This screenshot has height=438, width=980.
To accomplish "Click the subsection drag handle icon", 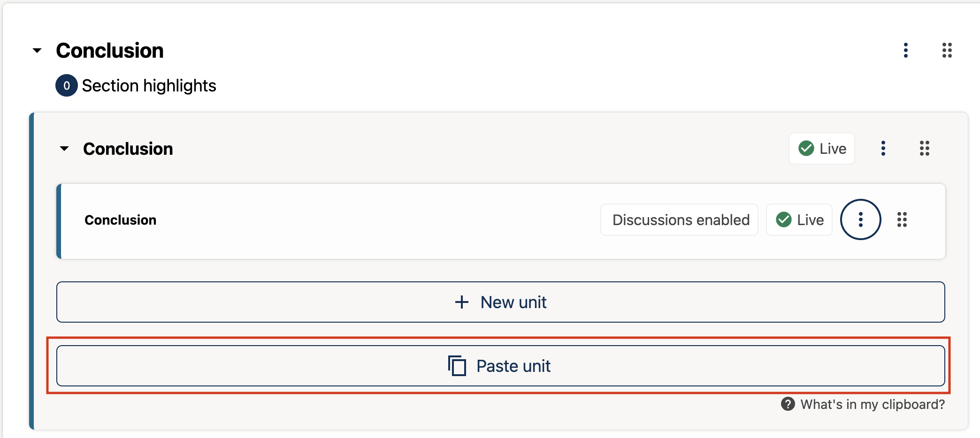I will [925, 149].
